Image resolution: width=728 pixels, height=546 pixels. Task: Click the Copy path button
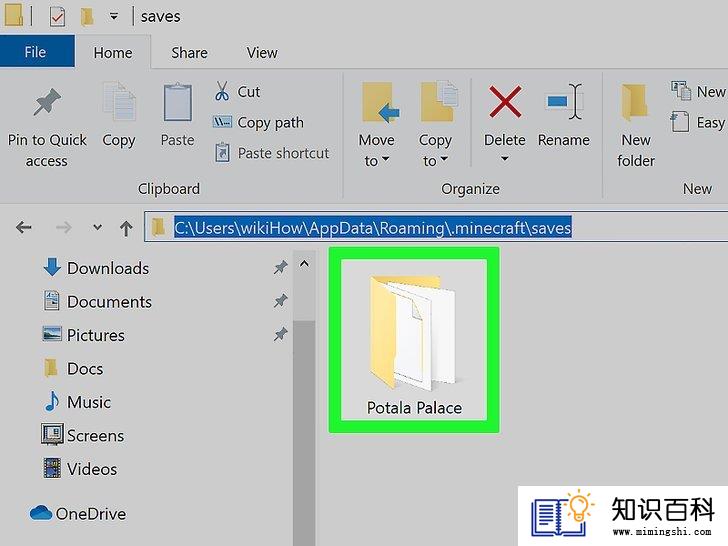pyautogui.click(x=258, y=123)
